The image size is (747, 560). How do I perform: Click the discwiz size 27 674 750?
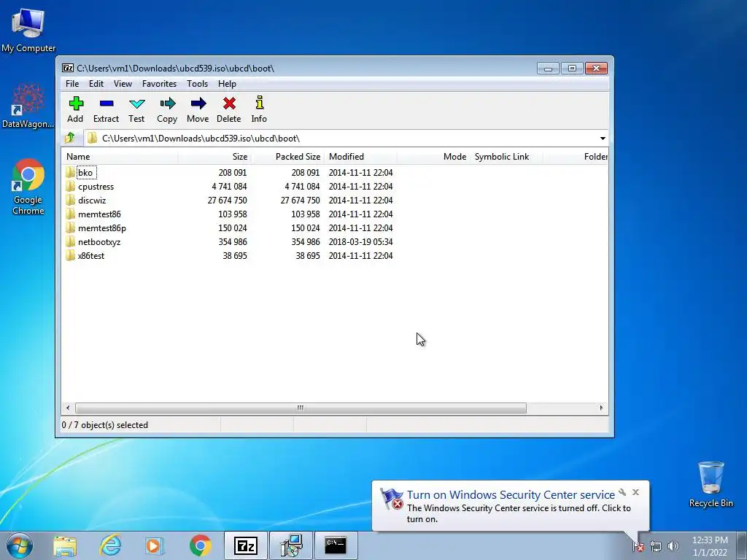click(x=228, y=200)
